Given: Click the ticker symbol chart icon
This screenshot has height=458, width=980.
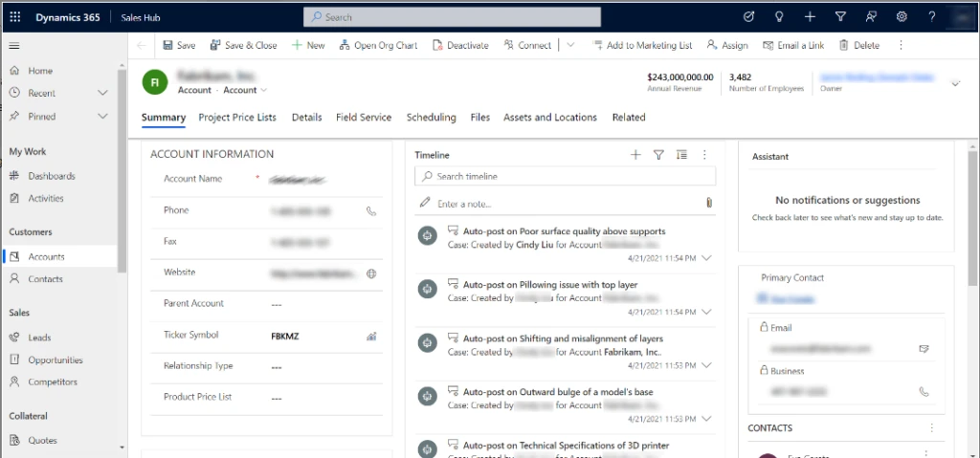Looking at the screenshot, I should 371,336.
